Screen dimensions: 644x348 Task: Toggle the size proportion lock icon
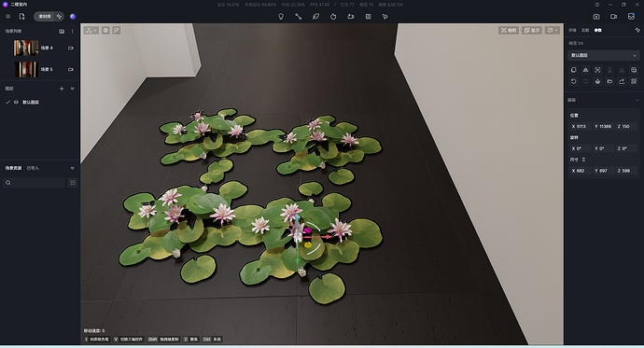[583, 160]
